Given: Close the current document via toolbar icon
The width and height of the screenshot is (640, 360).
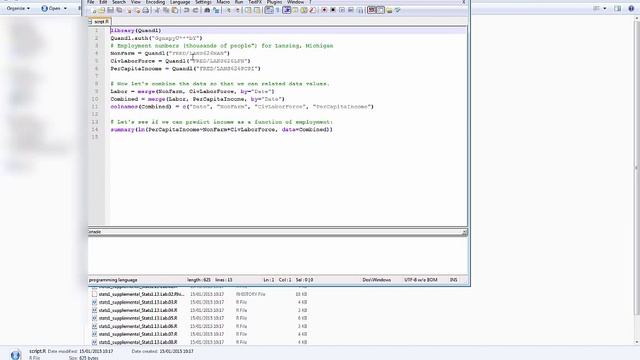Looking at the screenshot, I should coord(129,10).
